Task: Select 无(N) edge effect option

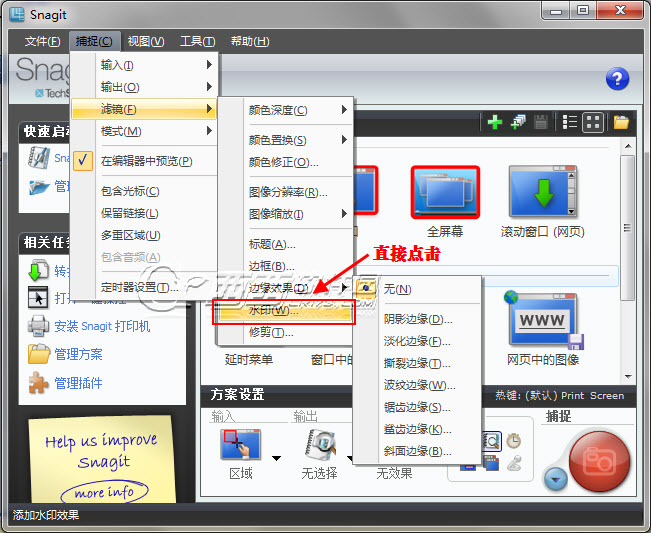Action: 417,289
